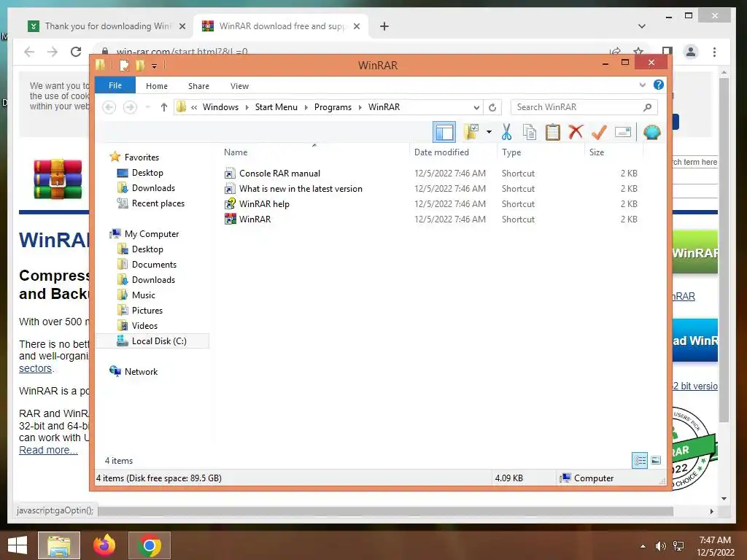Select Favorites in the navigation pane
This screenshot has height=560, width=747.
point(142,157)
